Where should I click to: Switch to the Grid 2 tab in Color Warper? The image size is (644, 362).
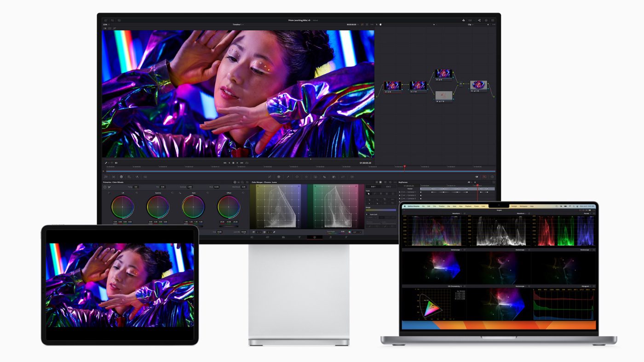pyautogui.click(x=388, y=187)
